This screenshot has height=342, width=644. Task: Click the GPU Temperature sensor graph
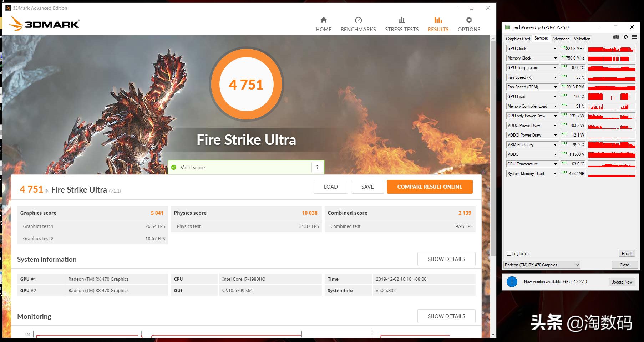(612, 68)
